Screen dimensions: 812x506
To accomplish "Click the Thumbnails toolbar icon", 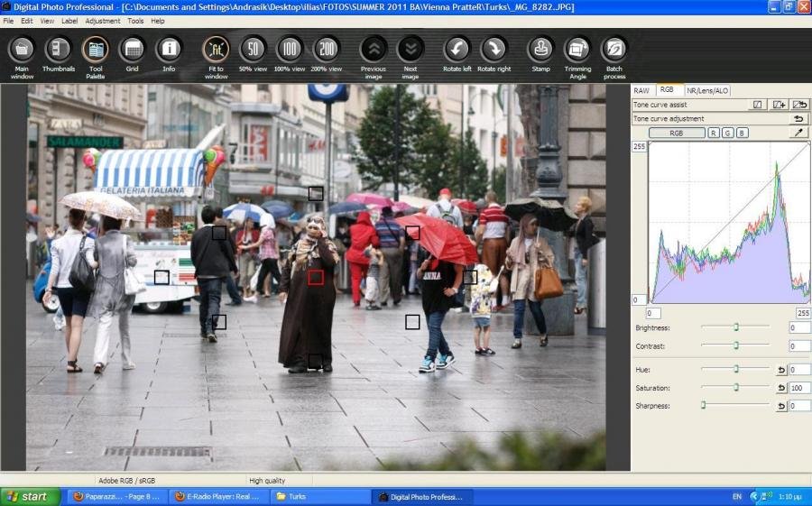I will (59, 51).
